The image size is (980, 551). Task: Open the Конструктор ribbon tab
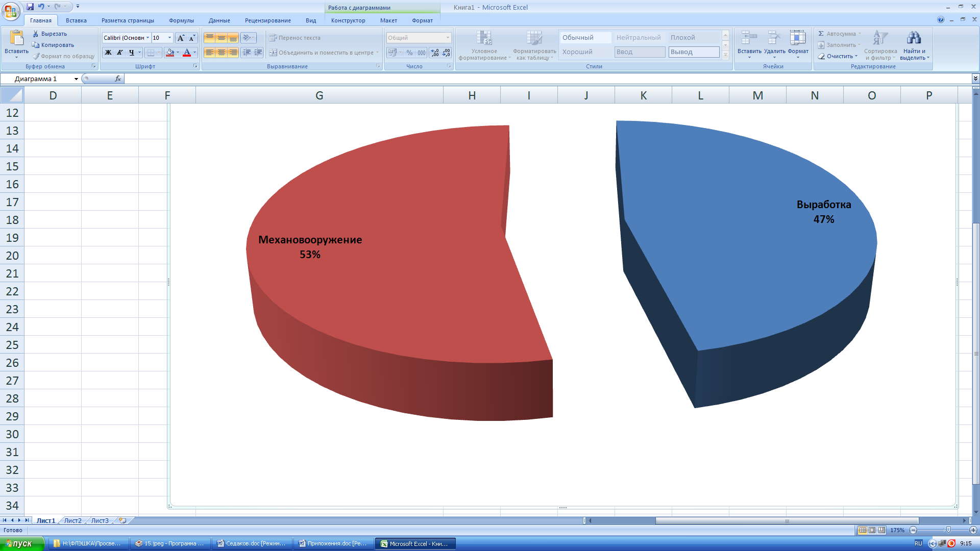pyautogui.click(x=348, y=20)
